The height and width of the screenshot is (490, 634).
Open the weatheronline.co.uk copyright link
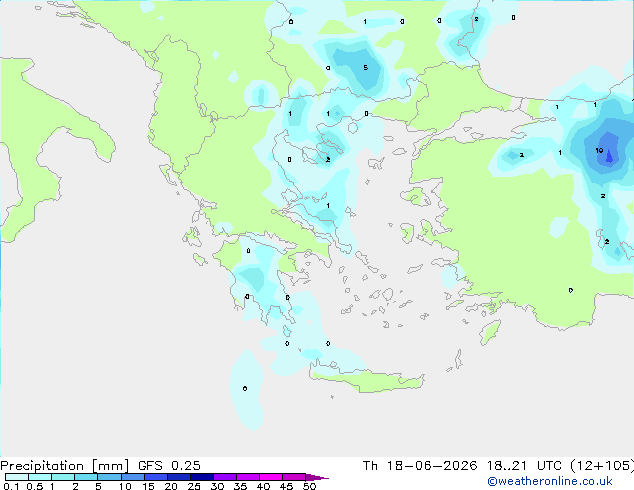(550, 481)
